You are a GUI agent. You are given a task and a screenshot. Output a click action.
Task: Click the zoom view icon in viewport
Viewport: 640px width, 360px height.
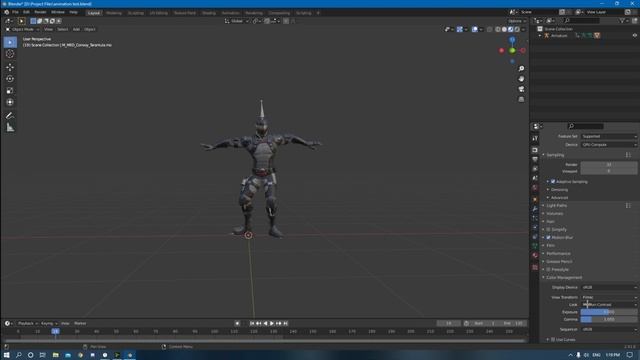(x=521, y=69)
